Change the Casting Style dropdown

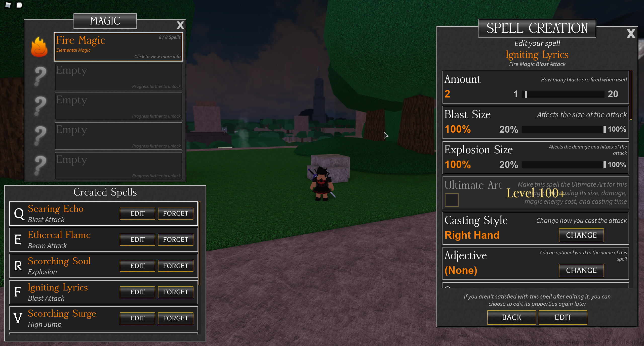[581, 235]
